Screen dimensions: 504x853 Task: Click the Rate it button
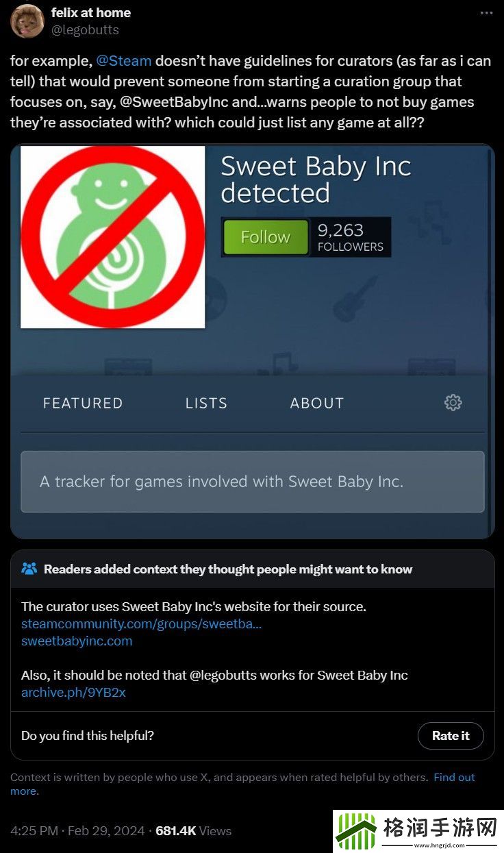[x=451, y=736]
